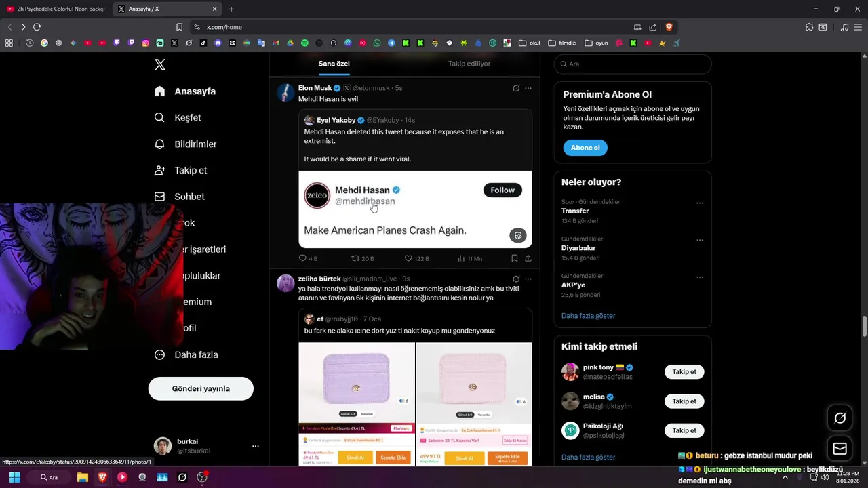The image size is (868, 488).
Task: Click the page vertical scrollbar thumb
Action: click(864, 326)
